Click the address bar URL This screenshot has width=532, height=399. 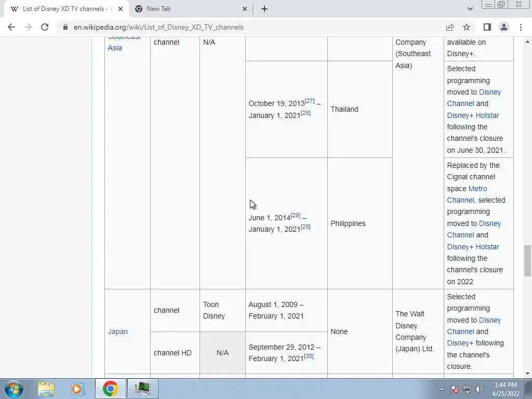click(x=158, y=27)
